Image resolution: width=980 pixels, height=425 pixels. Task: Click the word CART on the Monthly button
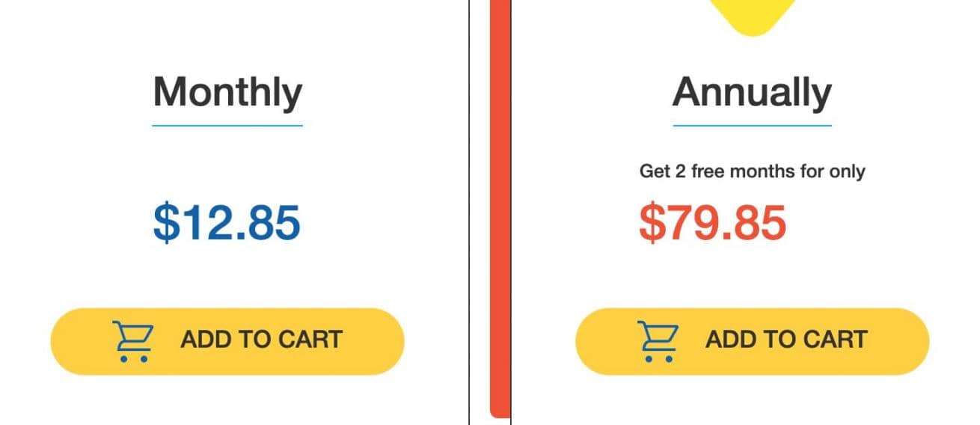coord(310,340)
